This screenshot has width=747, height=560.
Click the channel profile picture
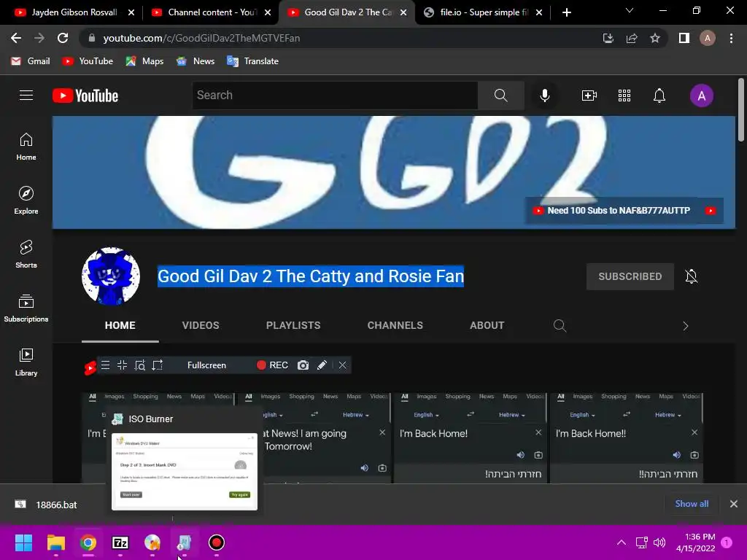coord(111,276)
